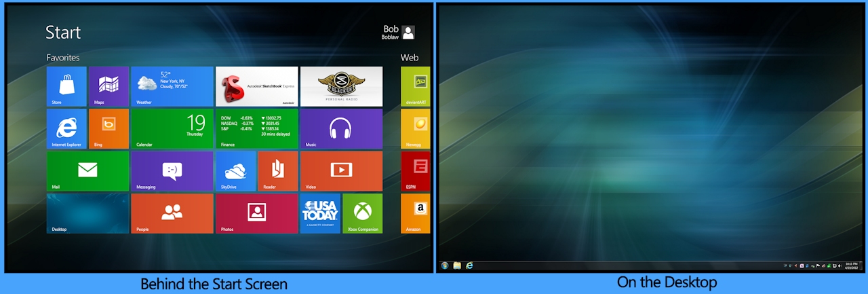Open the Action Center flag tray icon
This screenshot has height=294, width=868.
coord(818,265)
